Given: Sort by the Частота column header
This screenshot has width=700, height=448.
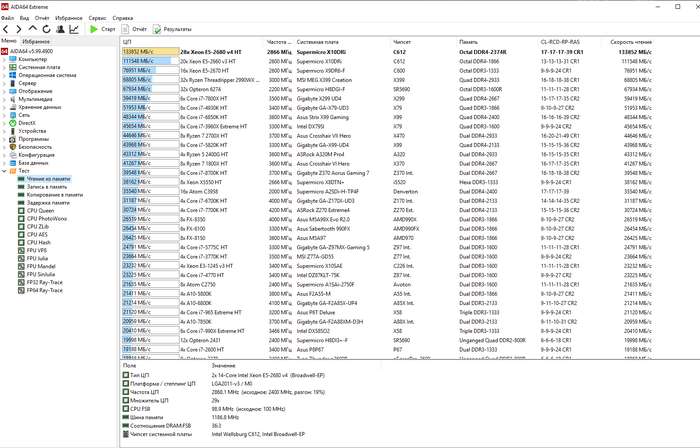Looking at the screenshot, I should click(x=279, y=42).
